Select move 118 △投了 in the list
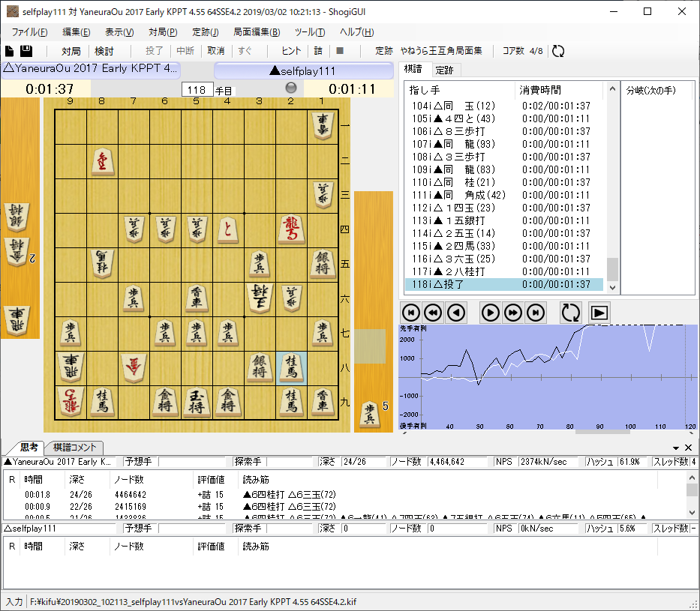The width and height of the screenshot is (700, 611). click(504, 285)
